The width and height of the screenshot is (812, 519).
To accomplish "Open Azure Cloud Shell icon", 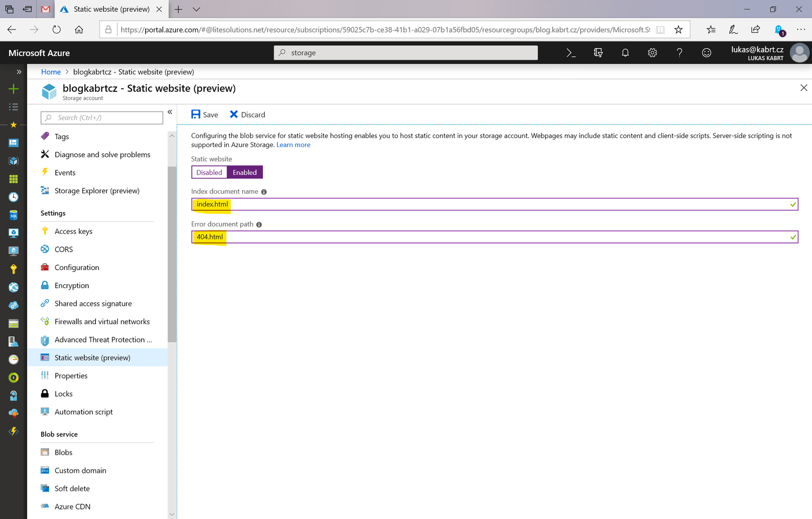I will coord(571,53).
